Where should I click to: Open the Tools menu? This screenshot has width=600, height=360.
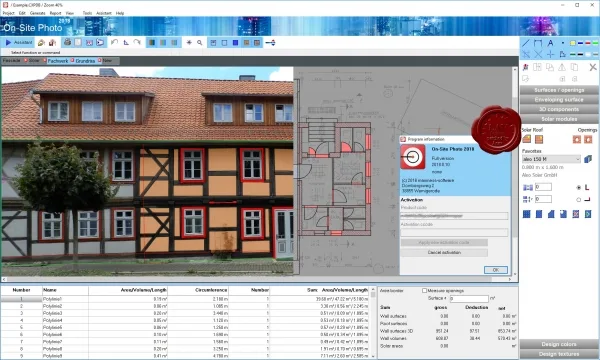pos(87,13)
